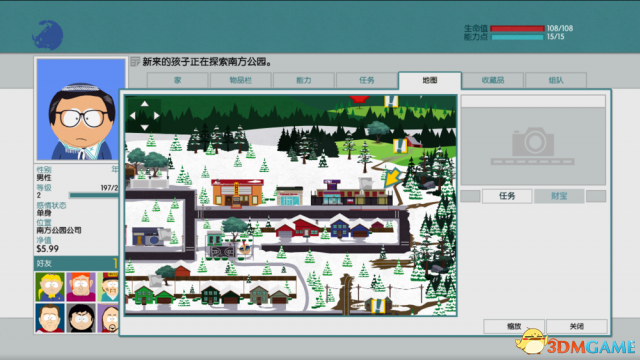640x360 pixels.
Task: Switch to the 任务 quests tab
Action: pos(367,80)
